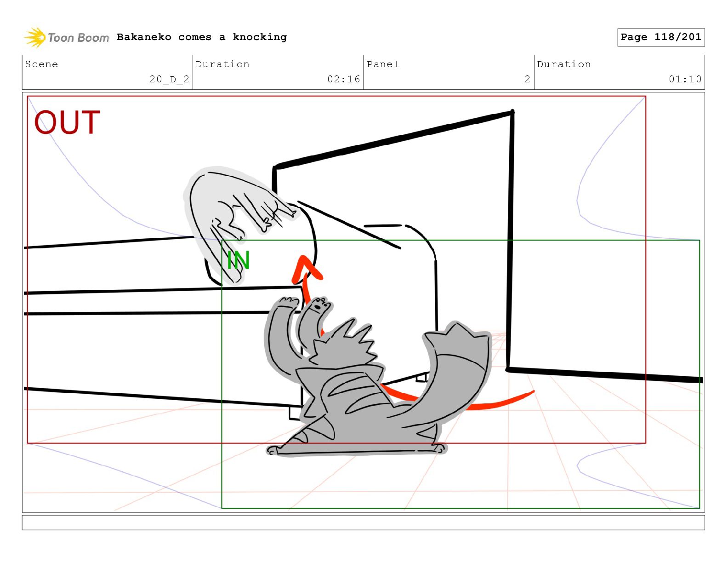The image size is (728, 563).
Task: Select the title 'Bakaneko comes a knocking'
Action: [x=202, y=37]
